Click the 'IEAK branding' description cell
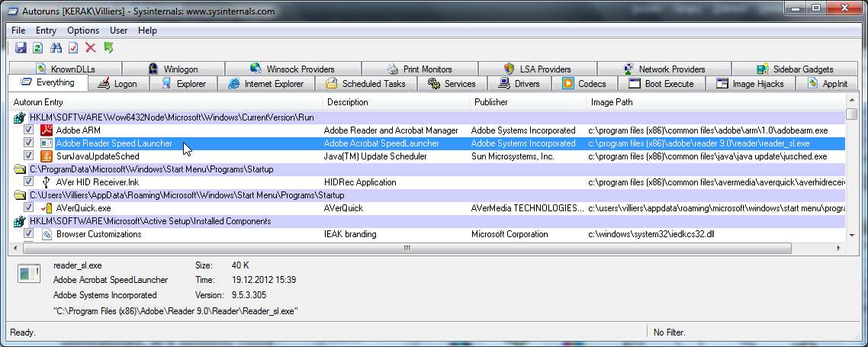This screenshot has width=868, height=347. (350, 234)
